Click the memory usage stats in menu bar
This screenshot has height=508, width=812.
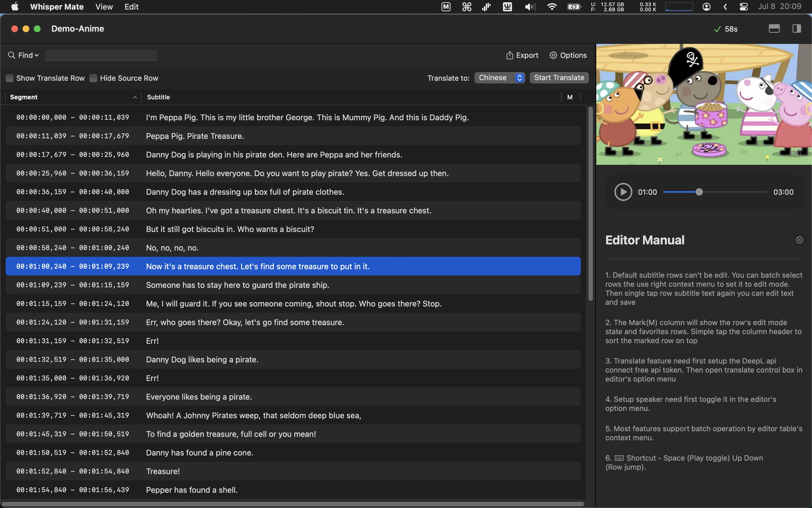tap(608, 7)
